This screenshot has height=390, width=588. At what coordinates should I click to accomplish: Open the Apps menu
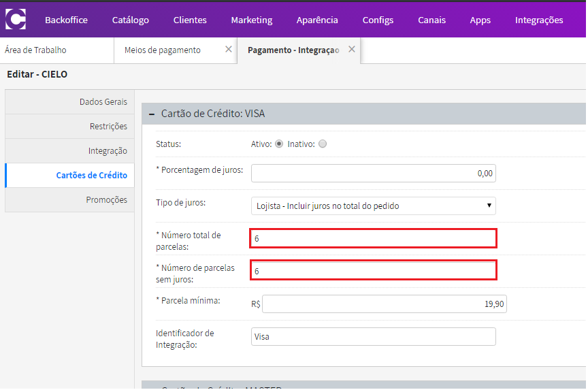pos(480,20)
